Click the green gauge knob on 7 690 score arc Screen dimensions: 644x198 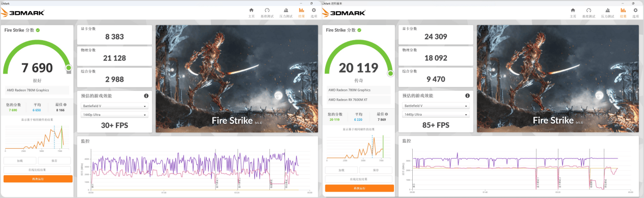pyautogui.click(x=69, y=68)
